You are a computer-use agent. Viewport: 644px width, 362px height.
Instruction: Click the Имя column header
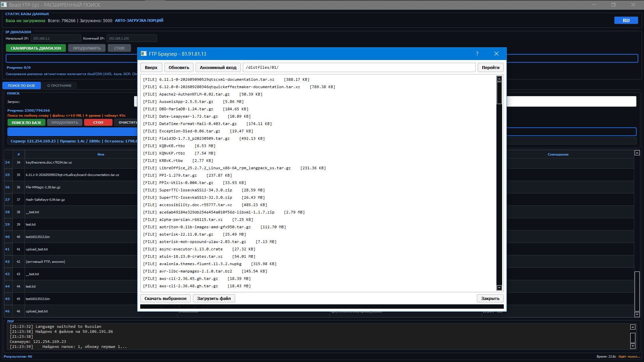[x=101, y=154]
